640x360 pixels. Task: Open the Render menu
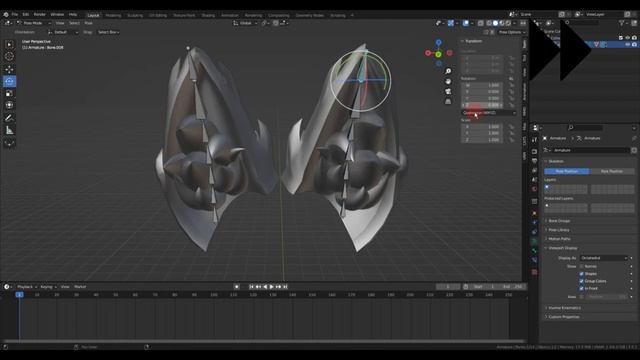click(40, 14)
